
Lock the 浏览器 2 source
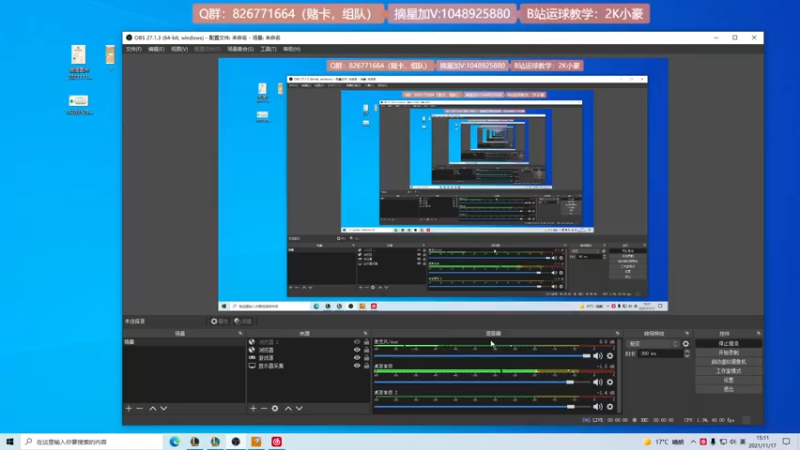(366, 342)
